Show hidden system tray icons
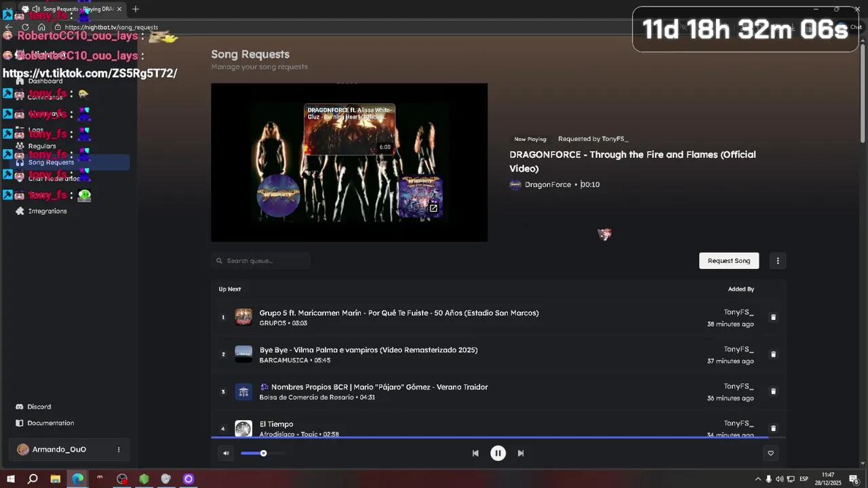This screenshot has height=488, width=868. point(758,479)
